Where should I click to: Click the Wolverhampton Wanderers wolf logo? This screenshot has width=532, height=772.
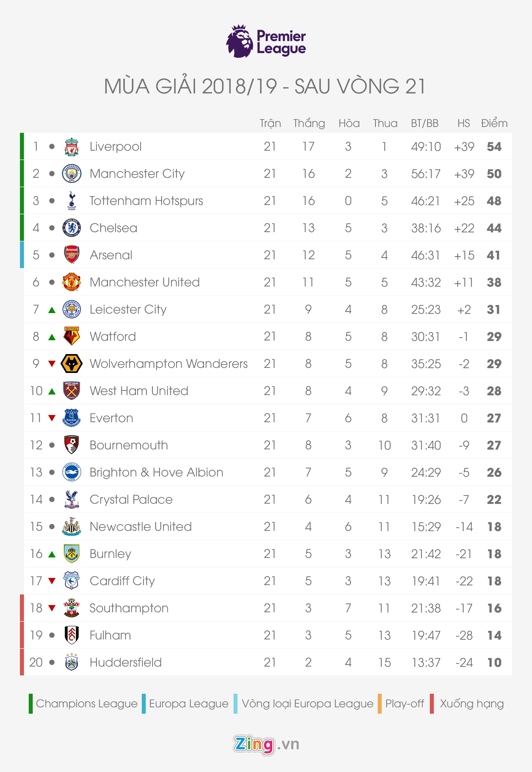(x=72, y=364)
